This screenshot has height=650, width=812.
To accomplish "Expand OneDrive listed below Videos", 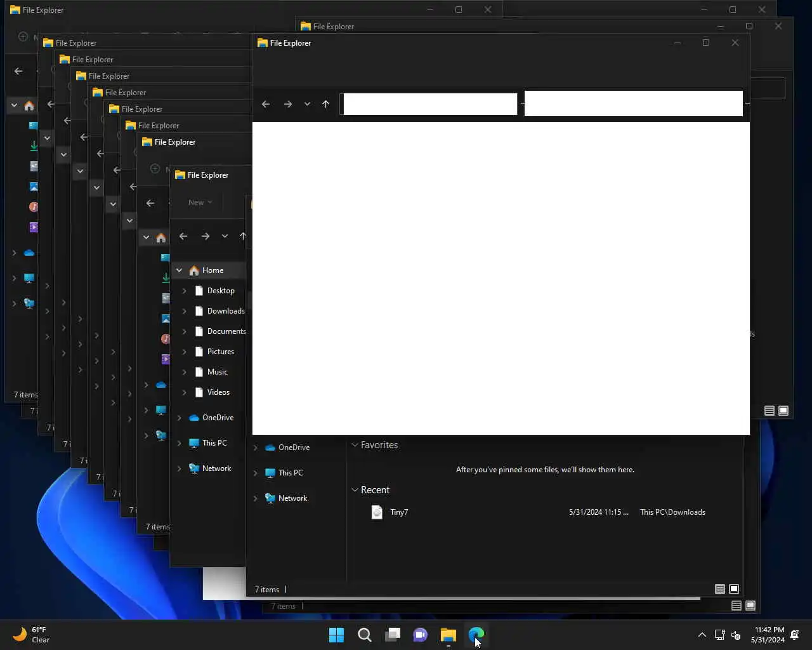I will click(x=179, y=418).
